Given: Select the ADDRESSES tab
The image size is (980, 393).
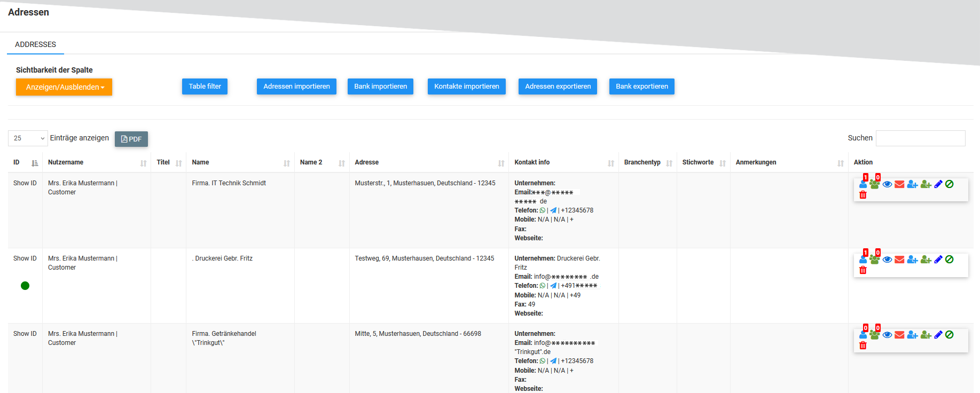Looking at the screenshot, I should [x=35, y=44].
